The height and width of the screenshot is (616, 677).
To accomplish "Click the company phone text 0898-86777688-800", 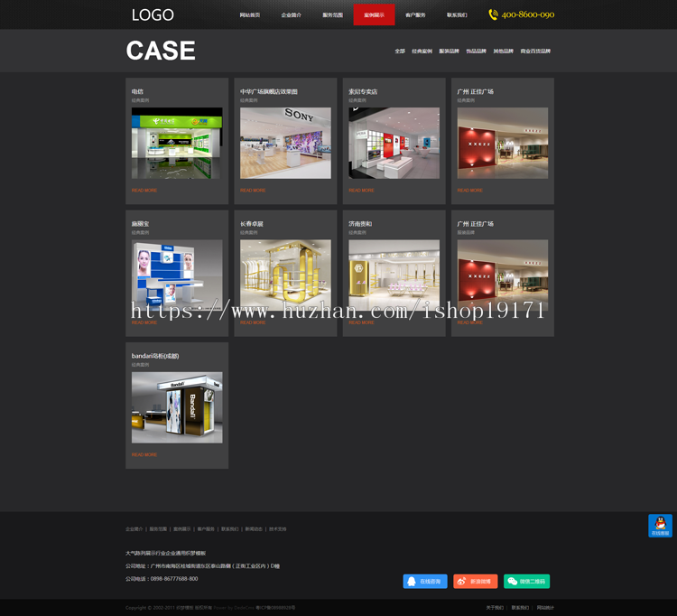I will click(174, 579).
